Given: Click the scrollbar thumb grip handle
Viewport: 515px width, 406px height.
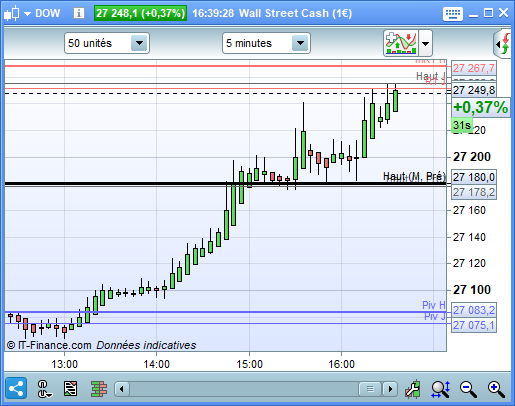Looking at the screenshot, I should tap(370, 389).
